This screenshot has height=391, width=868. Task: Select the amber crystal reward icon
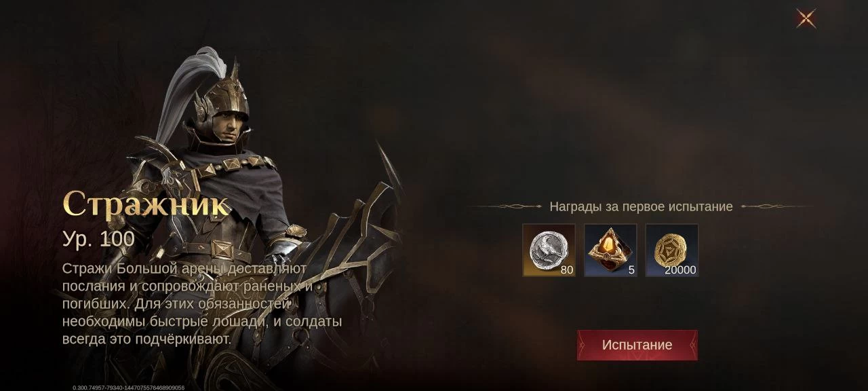coord(610,250)
